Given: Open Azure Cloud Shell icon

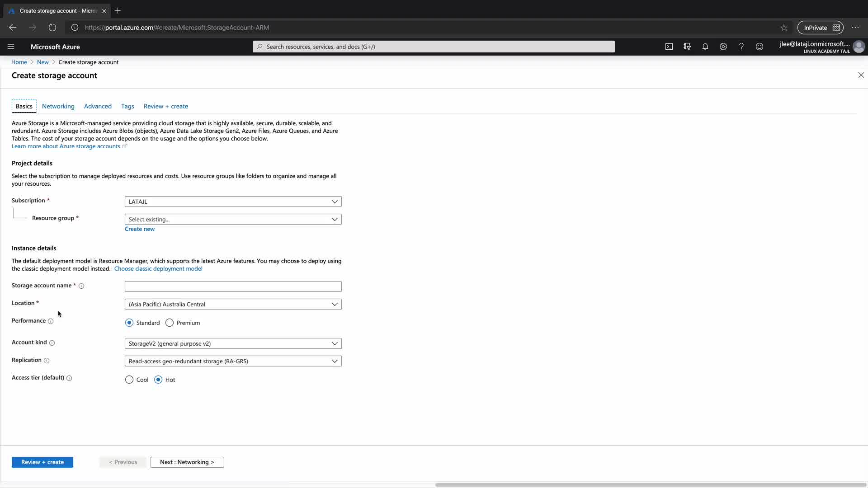Looking at the screenshot, I should (x=669, y=47).
